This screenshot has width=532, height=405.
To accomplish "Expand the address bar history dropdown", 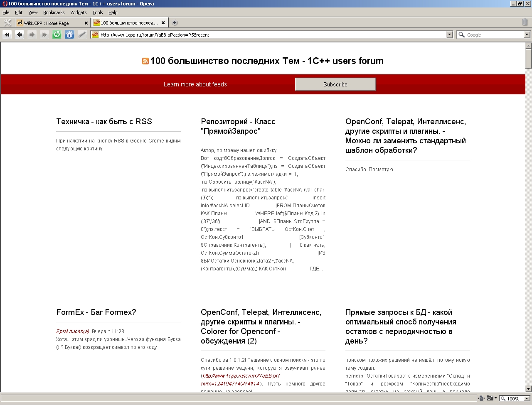I will [x=449, y=35].
